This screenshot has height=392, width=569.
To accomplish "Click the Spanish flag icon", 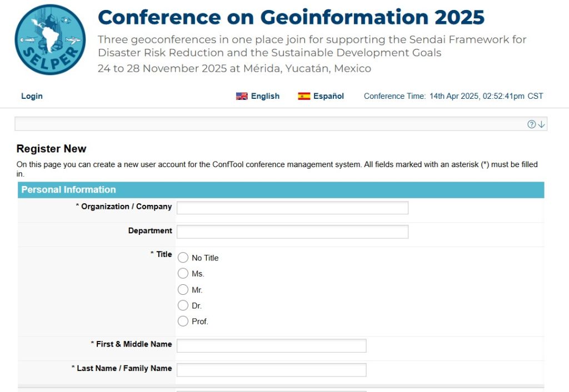I will coord(304,96).
